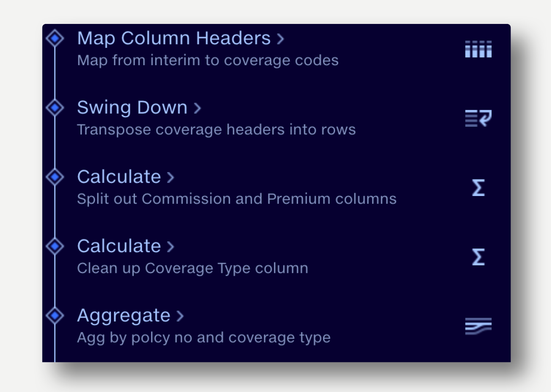Click description 'Transpose coverage headers into rows'

tap(216, 130)
